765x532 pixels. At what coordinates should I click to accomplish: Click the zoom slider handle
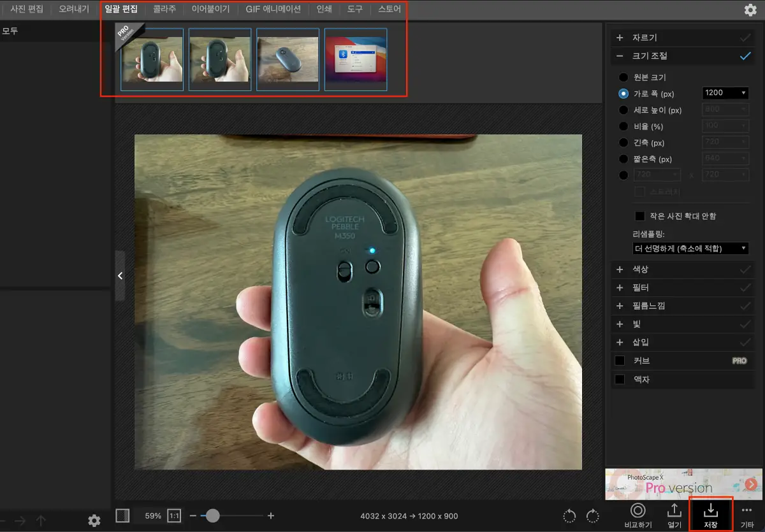point(213,515)
